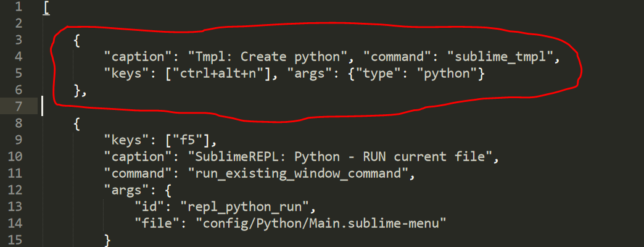
Task: Click the opening curly brace on line 8
Action: [77, 124]
